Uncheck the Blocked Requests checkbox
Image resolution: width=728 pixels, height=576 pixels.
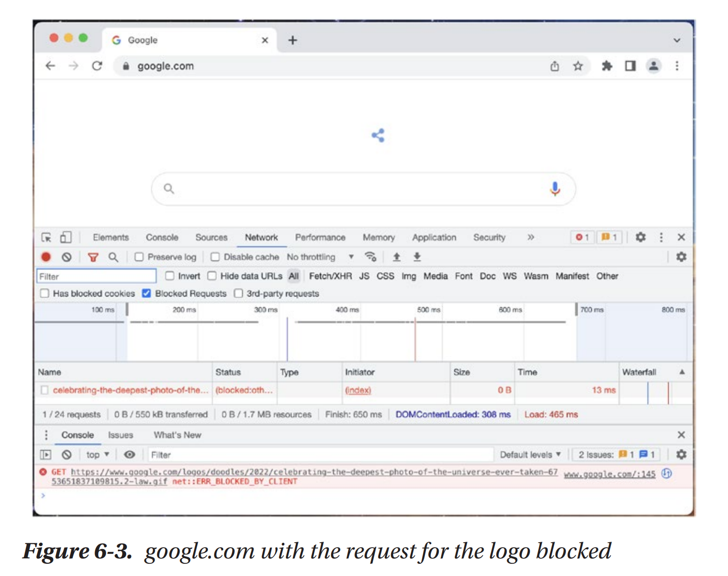coord(146,293)
